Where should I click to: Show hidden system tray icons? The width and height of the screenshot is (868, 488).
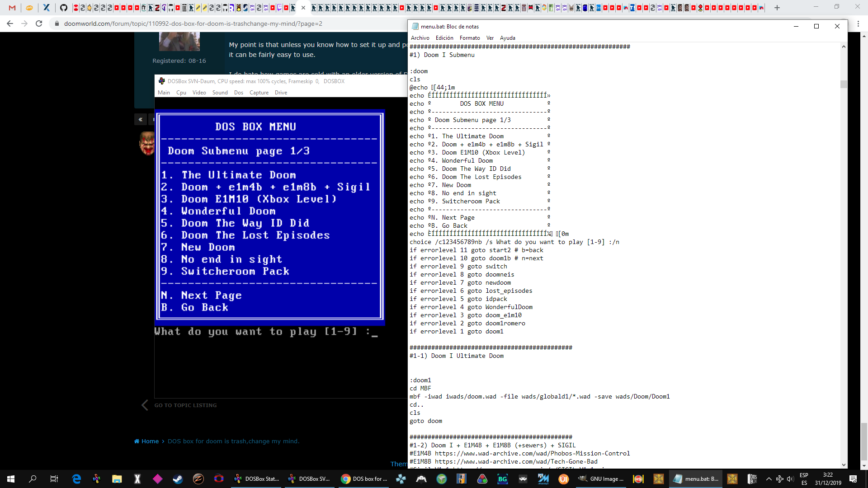tap(769, 479)
